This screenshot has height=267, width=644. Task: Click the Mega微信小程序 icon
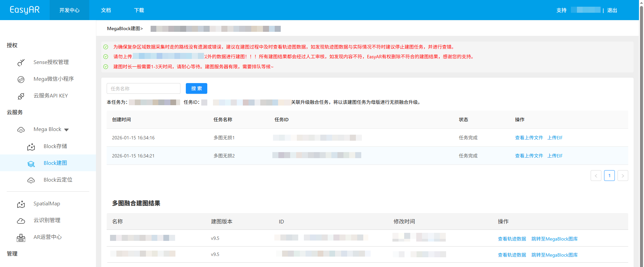[x=21, y=79]
